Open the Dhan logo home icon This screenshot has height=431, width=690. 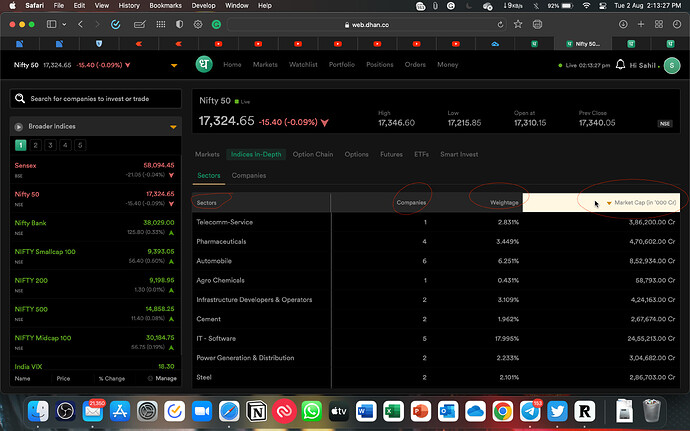click(x=204, y=64)
